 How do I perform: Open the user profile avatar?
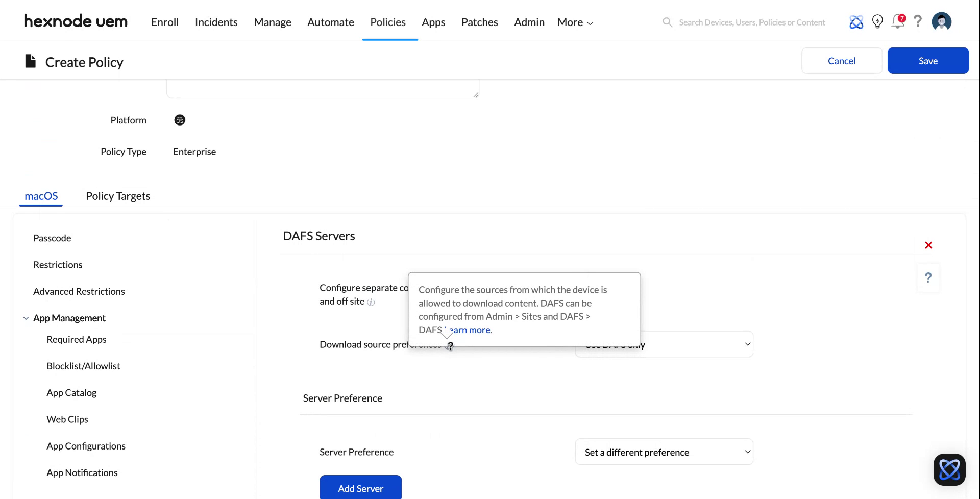click(x=942, y=21)
